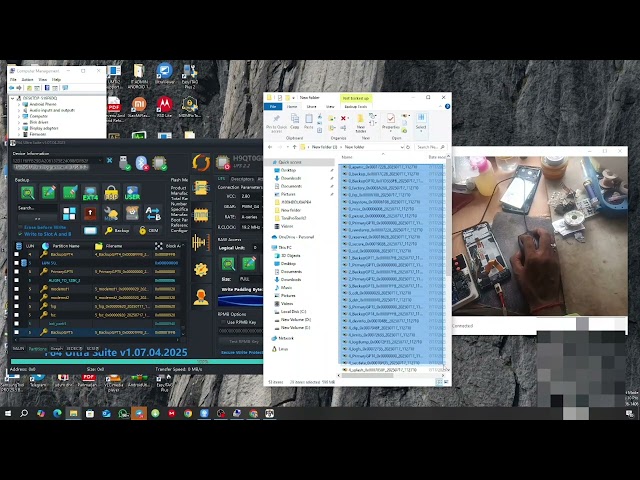This screenshot has height=480, width=640.
Task: Click the Search field in F64 Backup section
Action: pos(37,208)
